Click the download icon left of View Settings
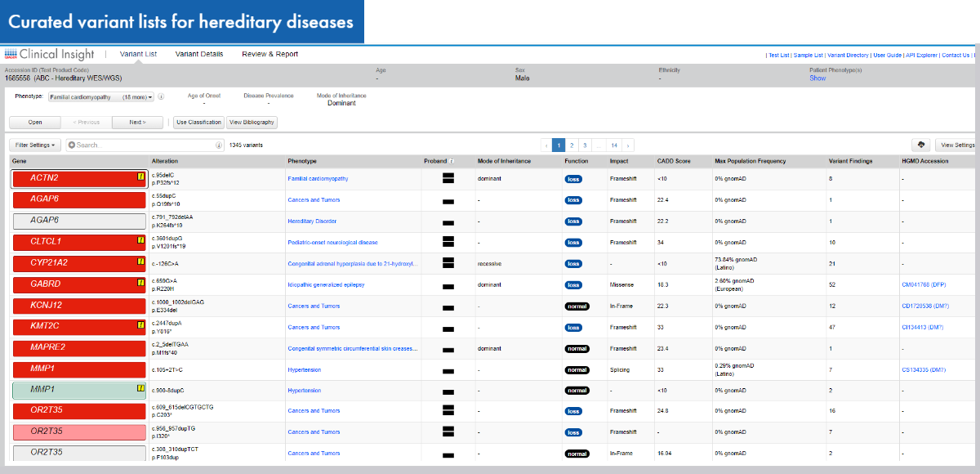The image size is (980, 474). click(x=921, y=145)
